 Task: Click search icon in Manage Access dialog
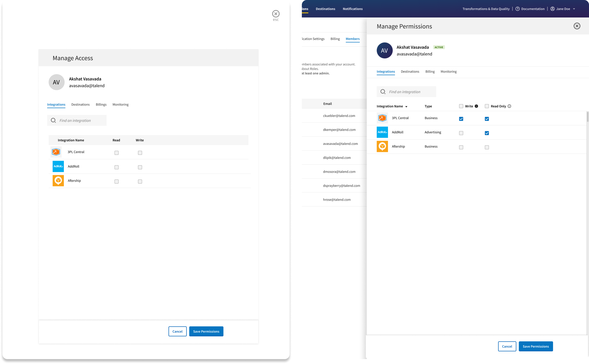53,120
